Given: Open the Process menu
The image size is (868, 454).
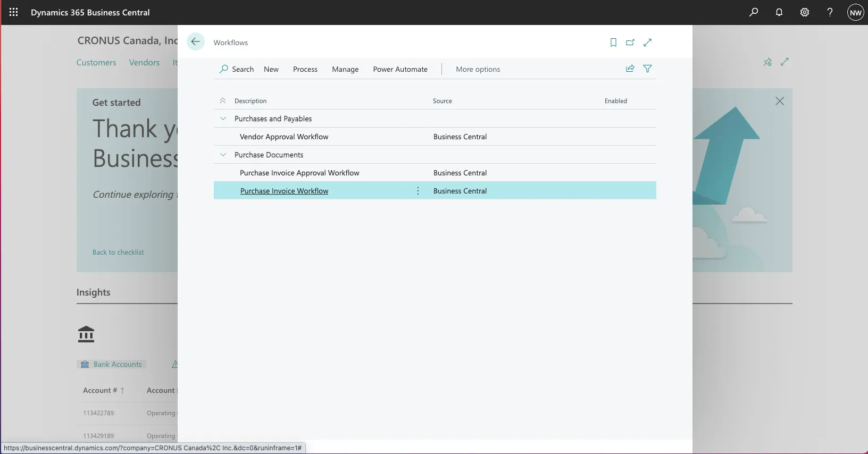Looking at the screenshot, I should pos(305,69).
